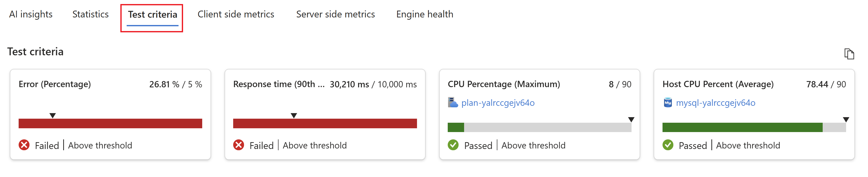Viewport: 868px width, 177px height.
Task: Click the App Service plan resource icon
Action: pos(453,102)
